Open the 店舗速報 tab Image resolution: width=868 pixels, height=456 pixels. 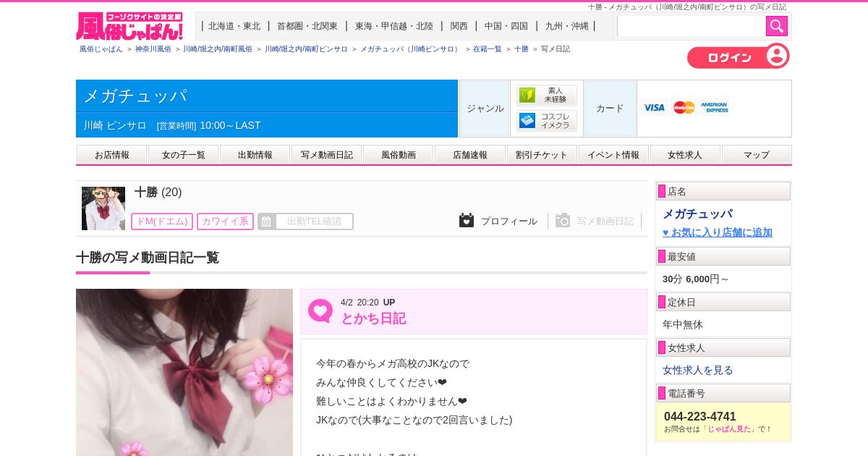[x=470, y=154]
